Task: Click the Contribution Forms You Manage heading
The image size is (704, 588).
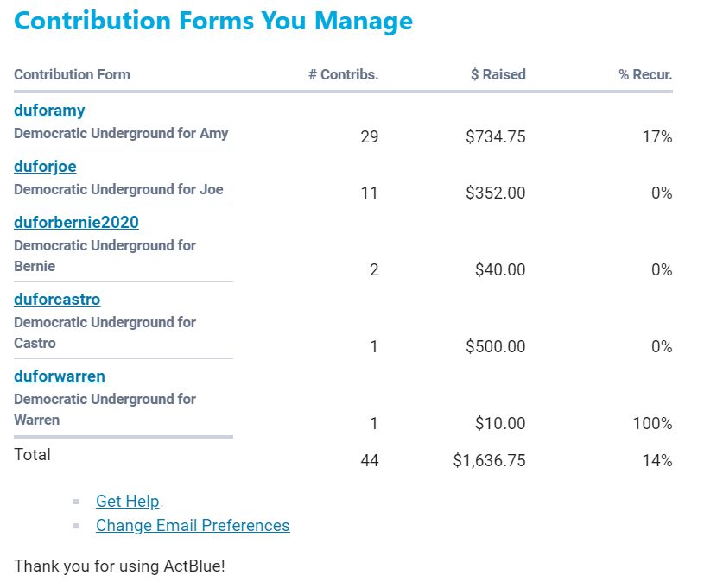Action: pos(213,21)
